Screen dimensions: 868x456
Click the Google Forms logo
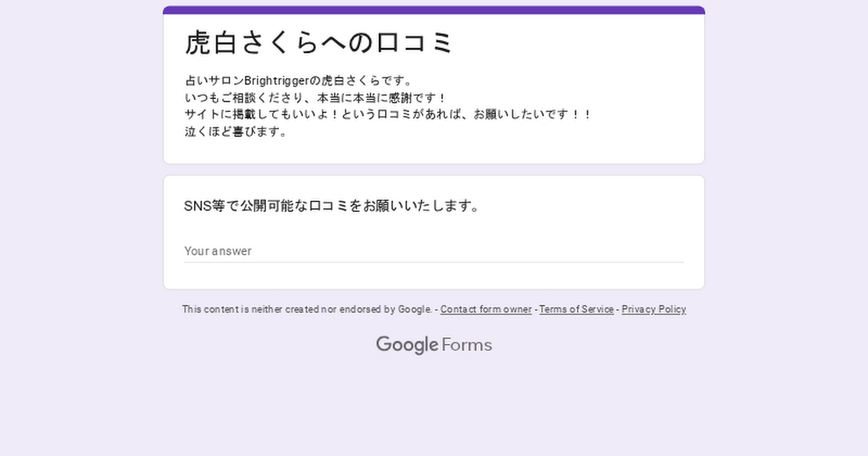[434, 345]
